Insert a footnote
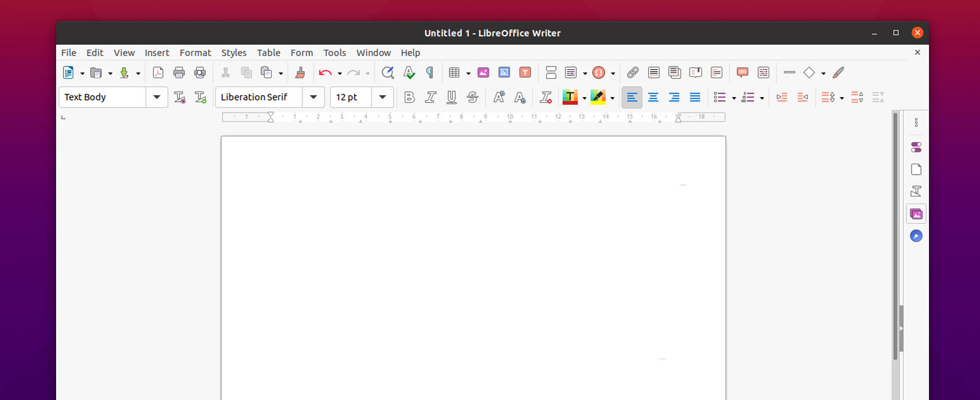980x400 pixels. tap(654, 72)
